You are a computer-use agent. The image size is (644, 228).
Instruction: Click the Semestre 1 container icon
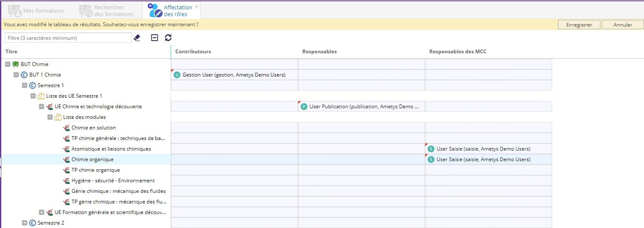tap(33, 85)
